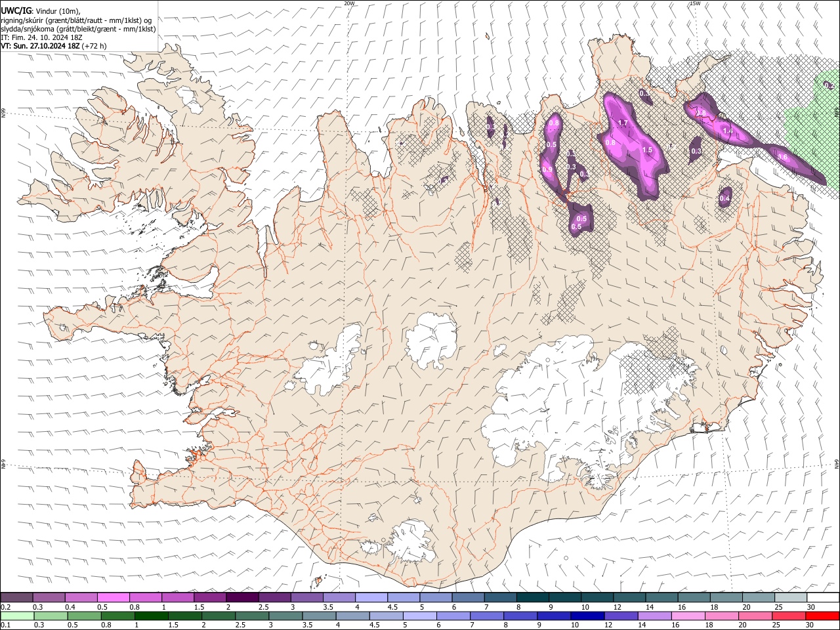Click the rigning/skúrir legend description line
Screen dimensions: 840x630
point(75,20)
